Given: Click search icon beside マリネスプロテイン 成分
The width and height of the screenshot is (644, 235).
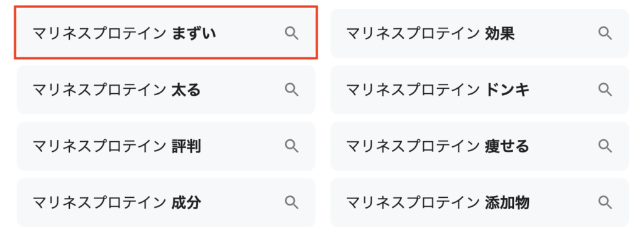Looking at the screenshot, I should pos(292,202).
